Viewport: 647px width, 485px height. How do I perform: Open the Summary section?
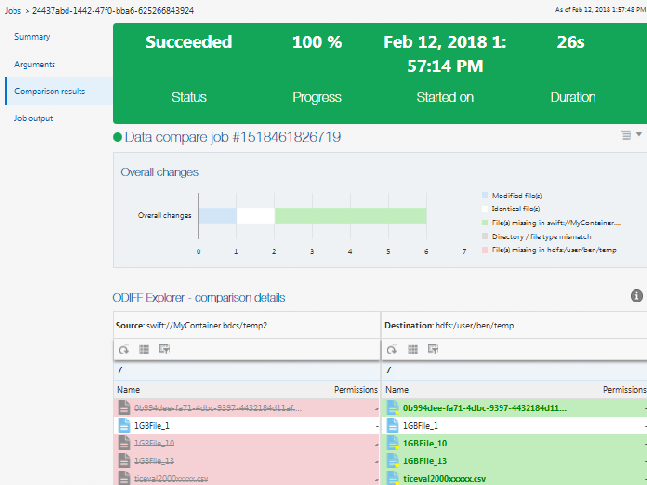click(32, 37)
